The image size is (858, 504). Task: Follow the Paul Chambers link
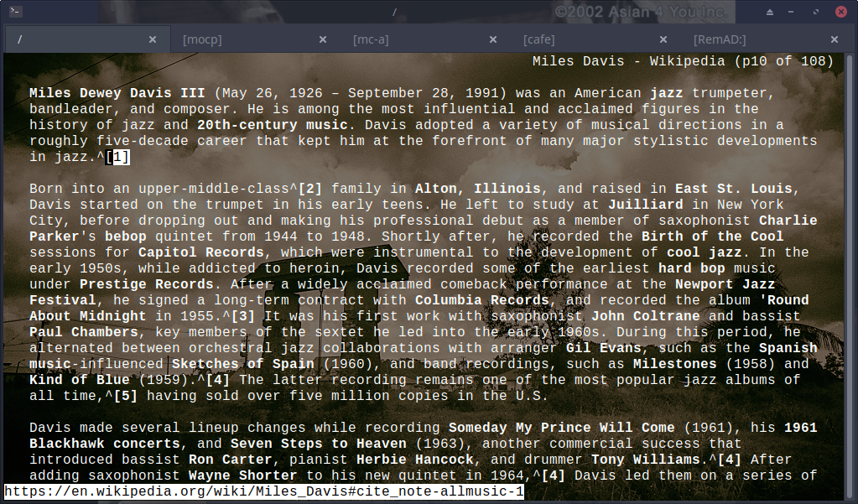point(84,332)
